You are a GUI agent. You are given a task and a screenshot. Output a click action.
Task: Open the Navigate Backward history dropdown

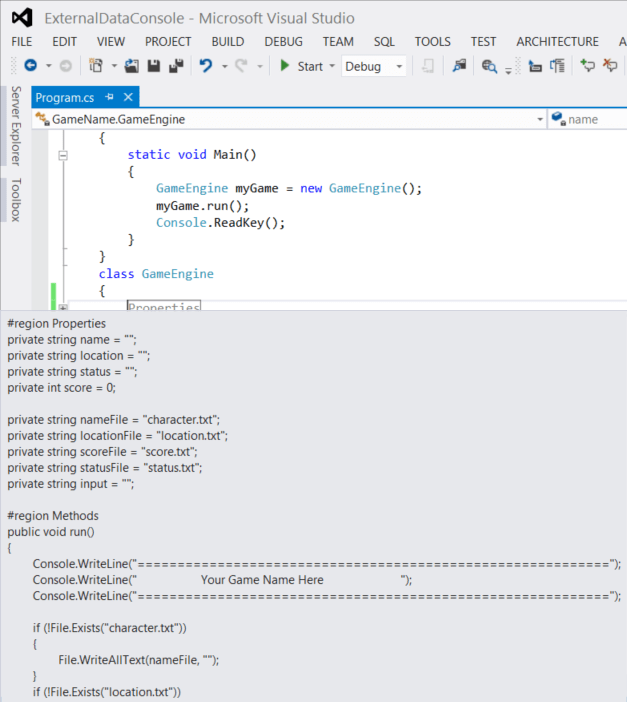tap(48, 66)
